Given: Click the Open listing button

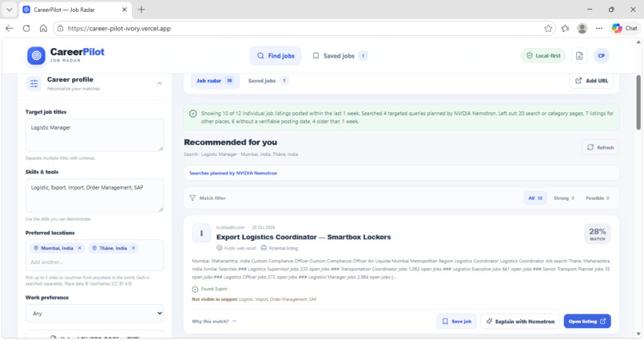Looking at the screenshot, I should (x=587, y=322).
